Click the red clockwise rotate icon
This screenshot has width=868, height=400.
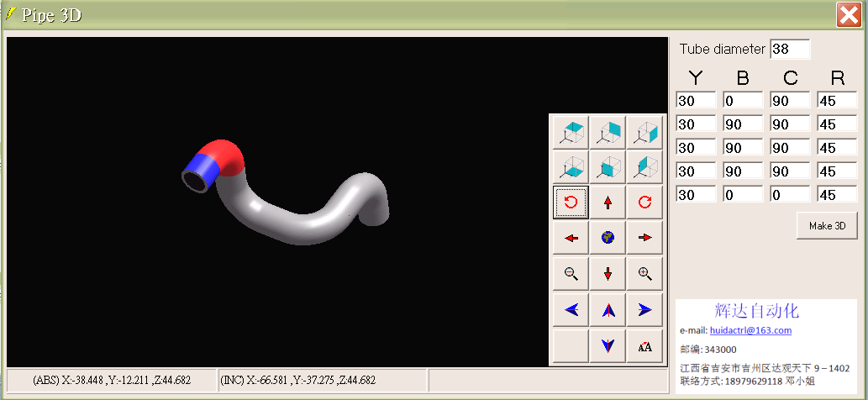[644, 202]
